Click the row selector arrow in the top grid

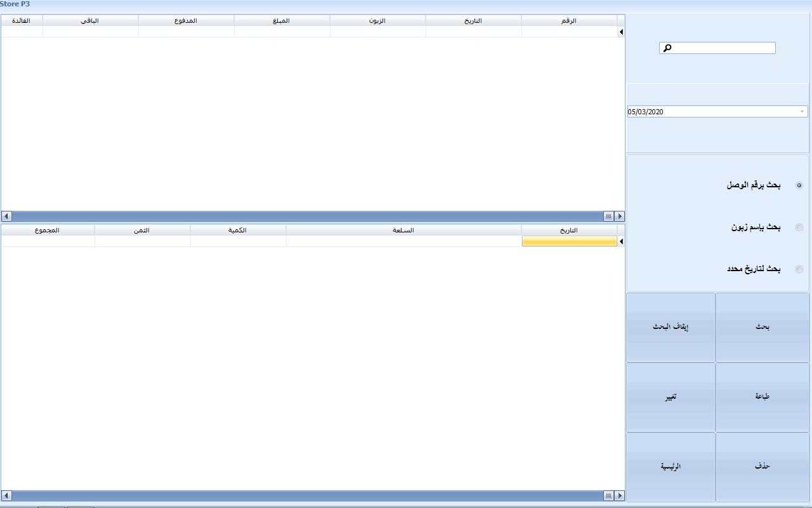[x=621, y=32]
